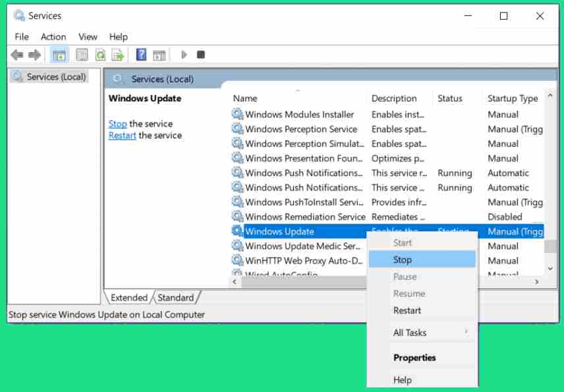Click the toolbar Start Service play icon

[x=184, y=55]
